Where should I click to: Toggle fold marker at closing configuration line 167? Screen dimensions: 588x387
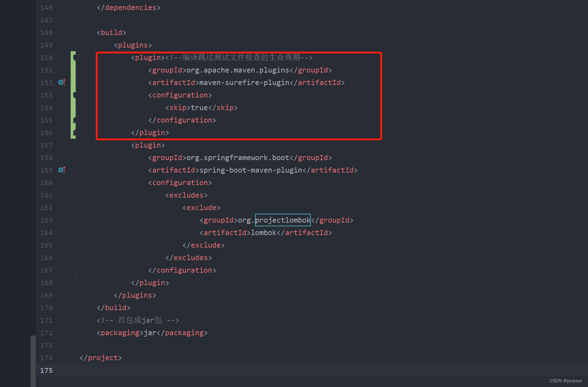coord(76,270)
